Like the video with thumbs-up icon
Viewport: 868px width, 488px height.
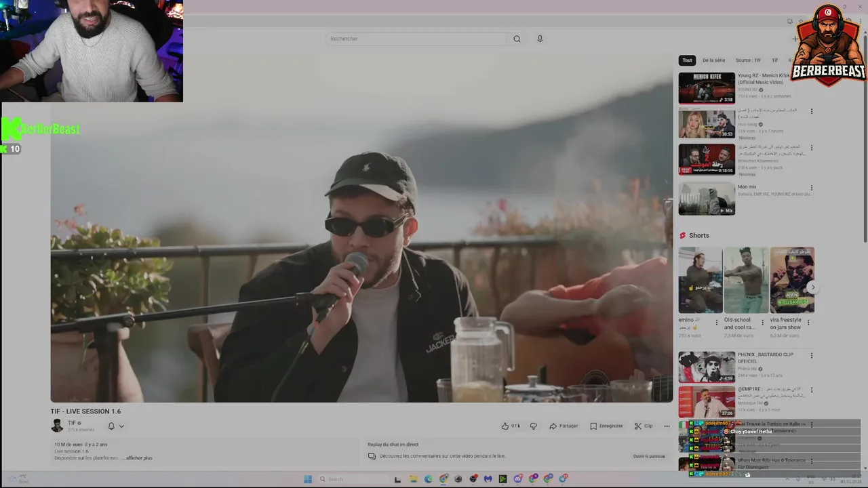click(511, 426)
